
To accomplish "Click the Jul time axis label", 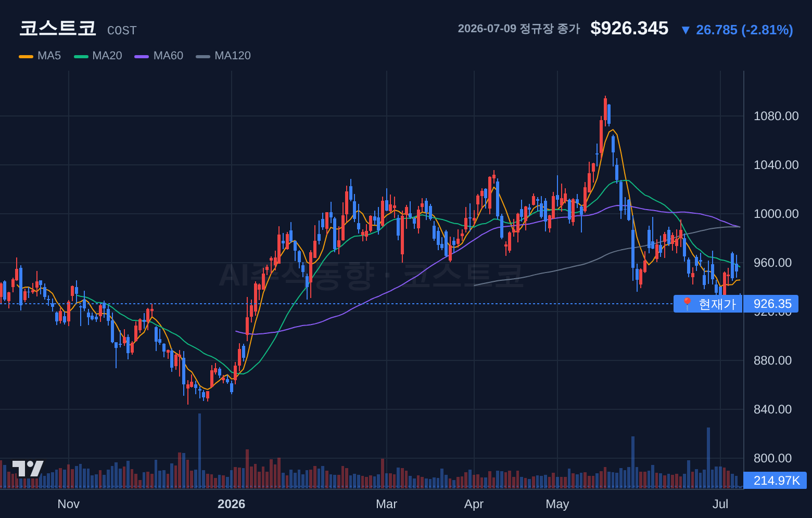I will 720,504.
